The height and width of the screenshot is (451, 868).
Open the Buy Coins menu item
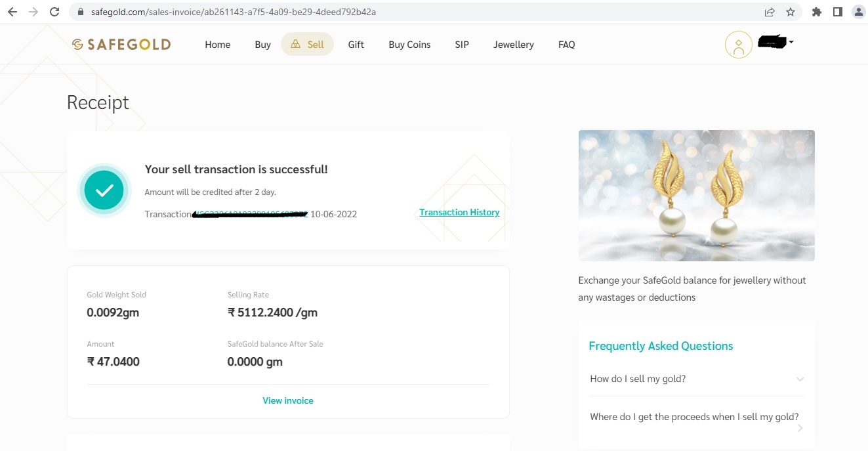pyautogui.click(x=409, y=45)
